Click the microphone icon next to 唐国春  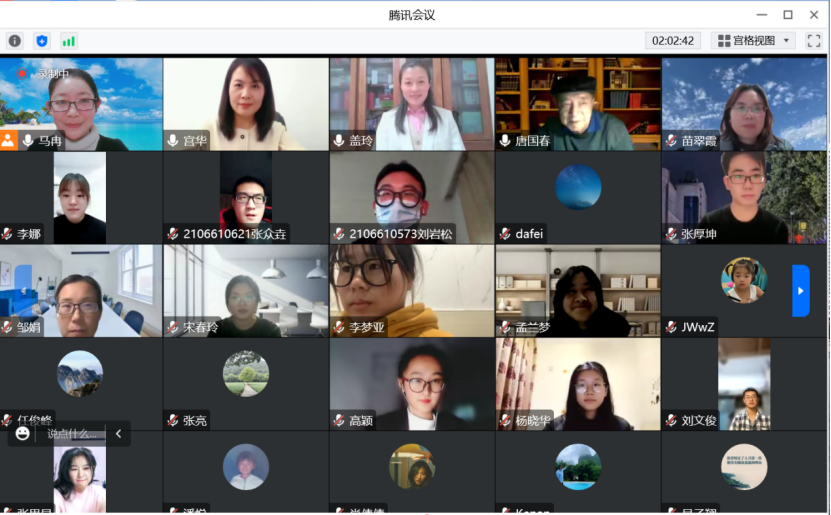point(505,140)
